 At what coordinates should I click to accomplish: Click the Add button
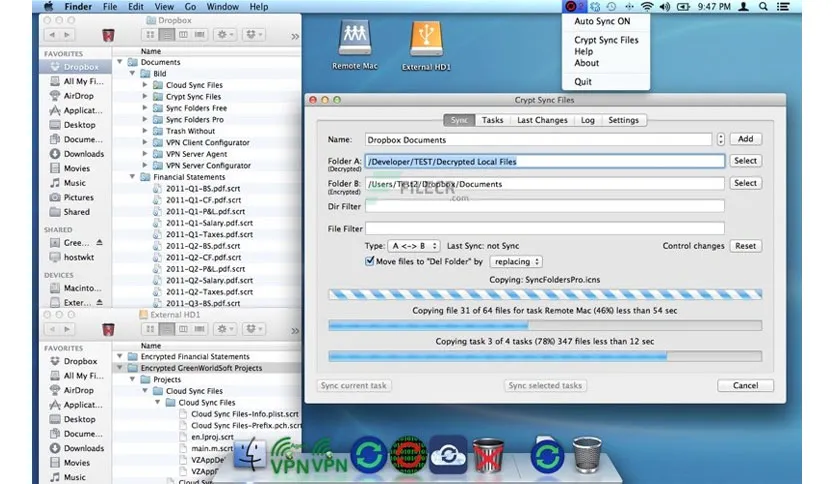click(745, 139)
